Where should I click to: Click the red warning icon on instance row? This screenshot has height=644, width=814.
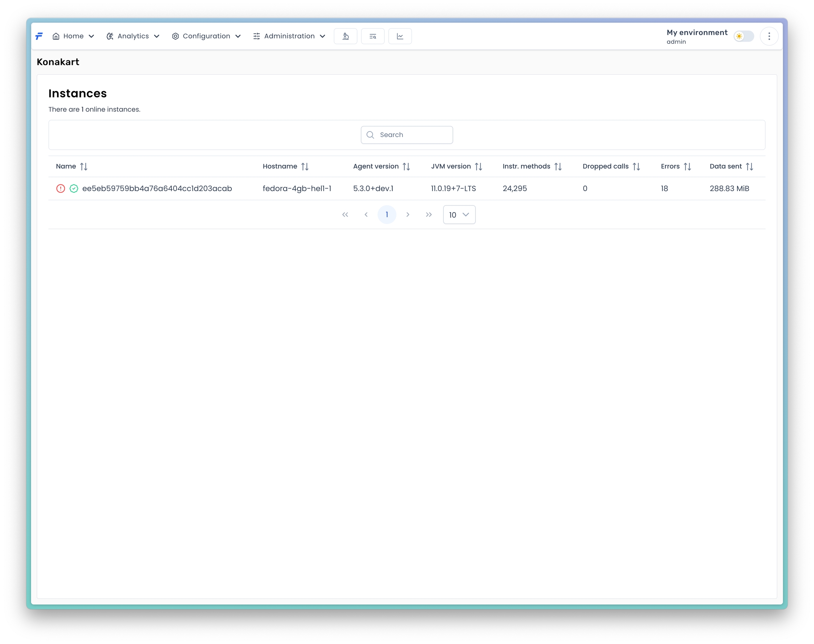[x=60, y=189]
